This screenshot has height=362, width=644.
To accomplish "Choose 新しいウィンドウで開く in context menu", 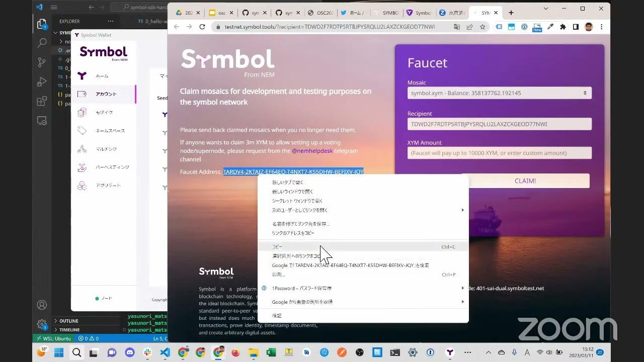I will click(x=363, y=192).
